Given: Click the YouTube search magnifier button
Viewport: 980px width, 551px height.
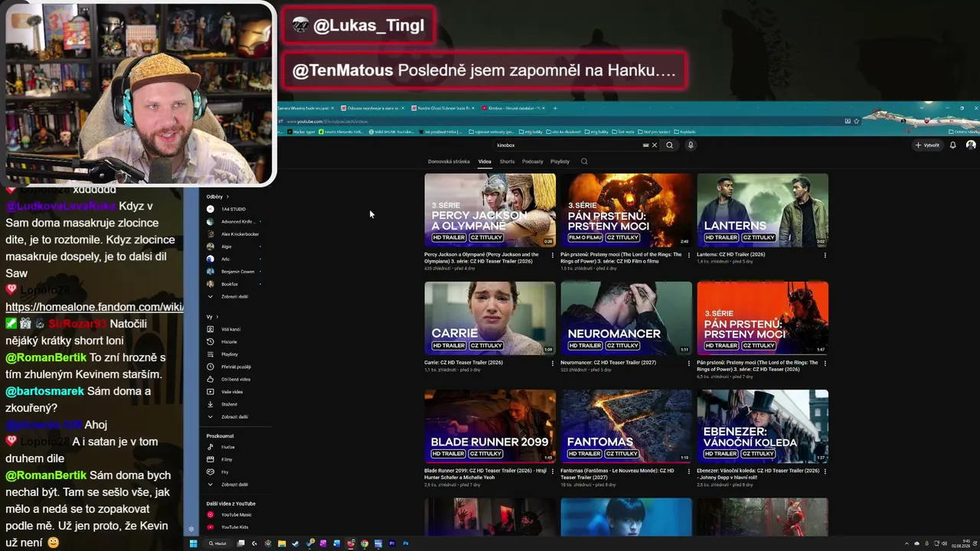Looking at the screenshot, I should pos(670,145).
